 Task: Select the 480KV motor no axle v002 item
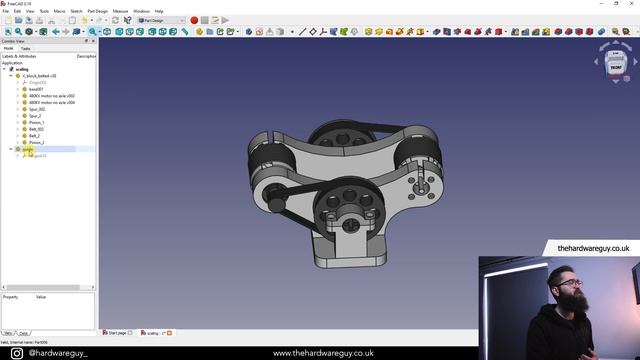pos(51,96)
